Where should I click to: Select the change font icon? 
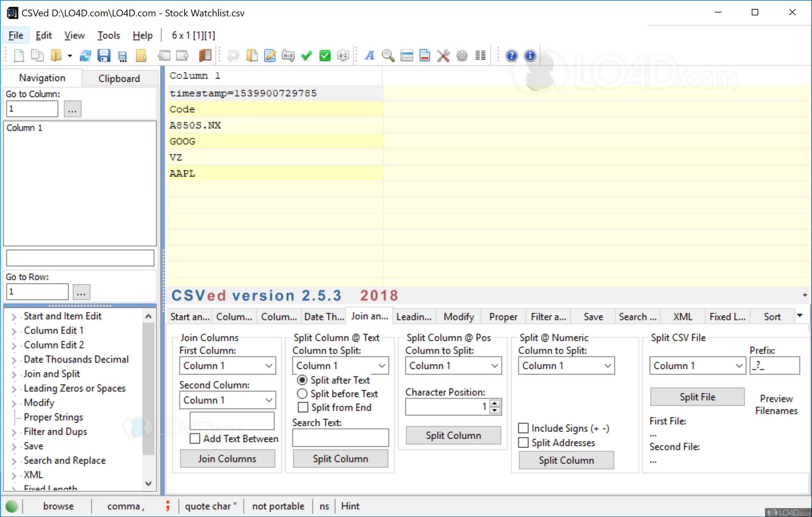pos(369,56)
